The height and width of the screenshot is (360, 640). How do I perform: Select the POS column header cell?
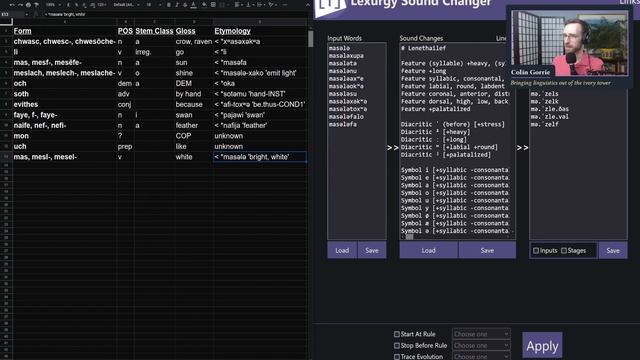(125, 31)
